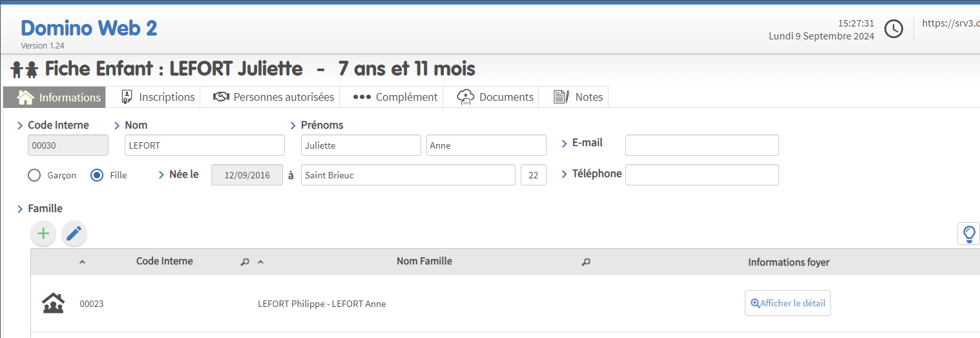Click the lightbulb help icon

tap(968, 233)
